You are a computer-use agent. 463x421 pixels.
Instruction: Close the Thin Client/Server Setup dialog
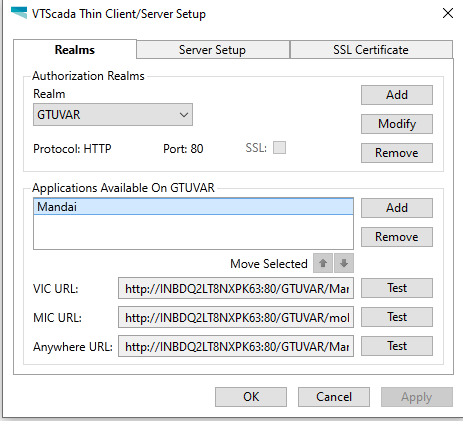pos(448,13)
